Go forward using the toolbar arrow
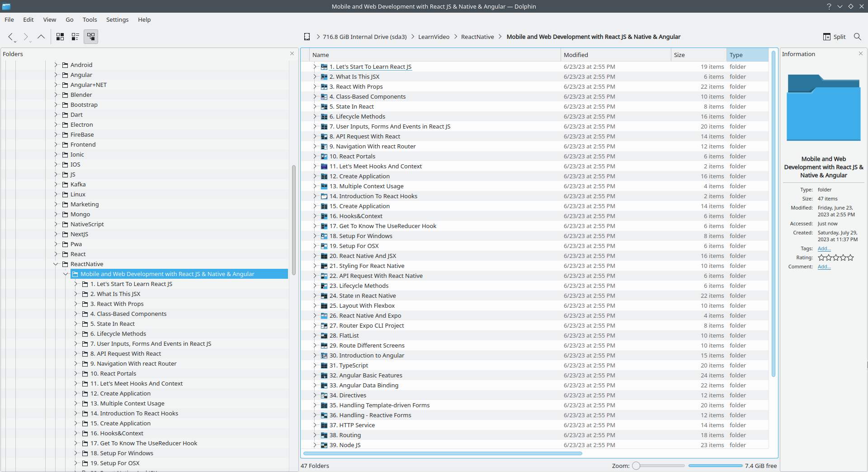The height and width of the screenshot is (472, 868). tap(26, 37)
